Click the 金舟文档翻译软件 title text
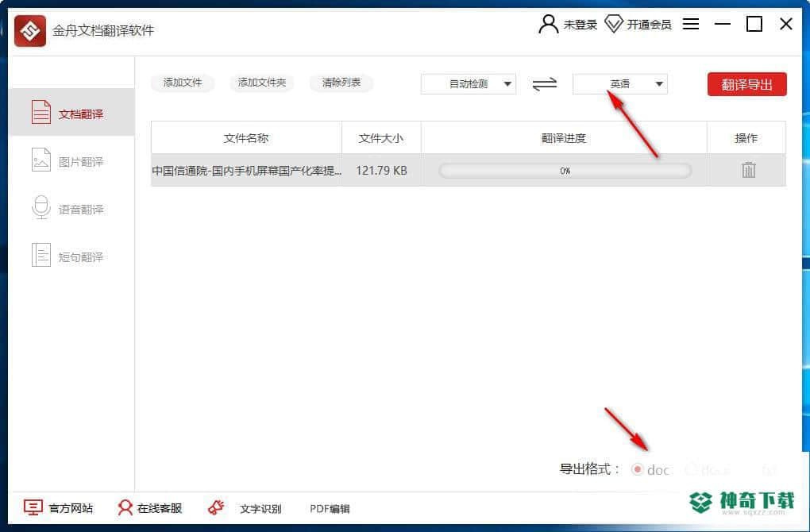810x532 pixels. point(103,30)
